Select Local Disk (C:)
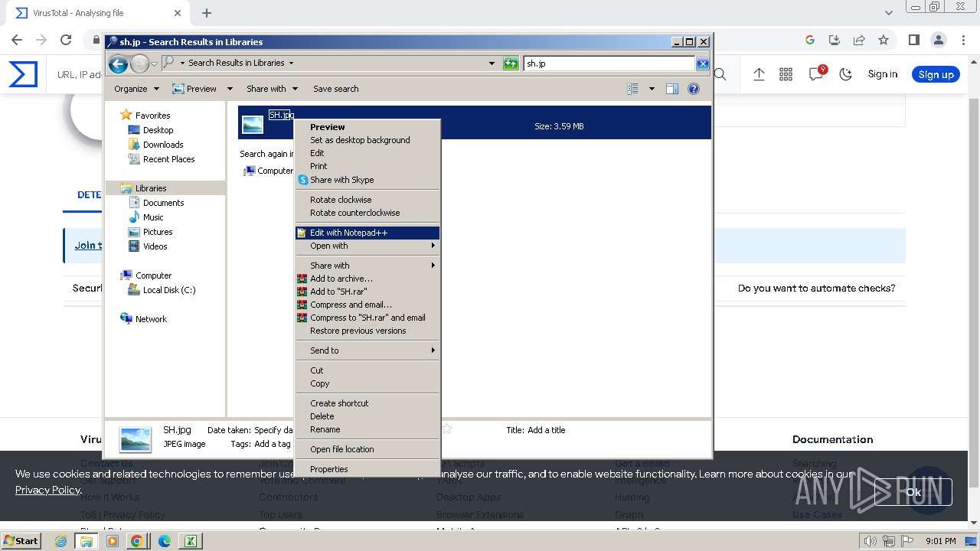 click(169, 290)
